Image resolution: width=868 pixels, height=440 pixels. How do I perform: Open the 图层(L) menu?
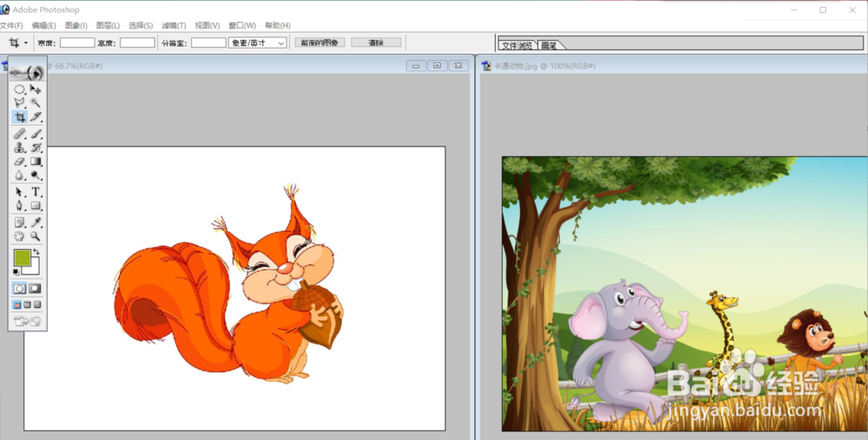pyautogui.click(x=108, y=25)
